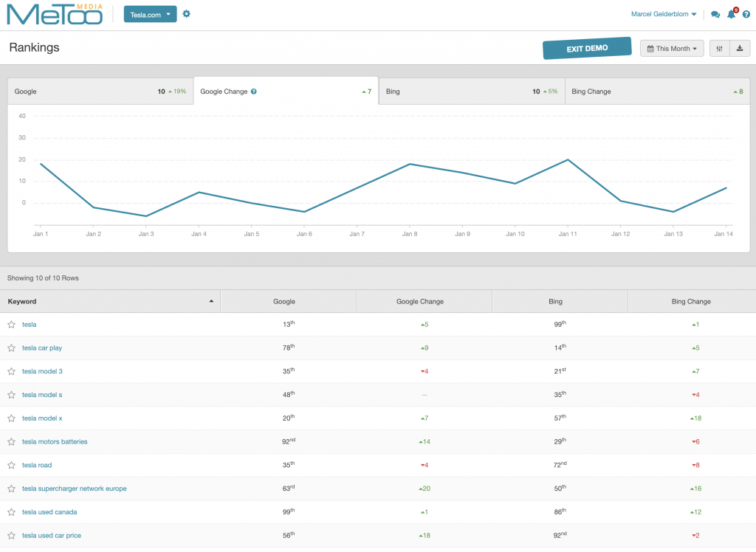Screen dimensions: 756x552
Task: Open the tesla used canada link
Action: (x=49, y=512)
